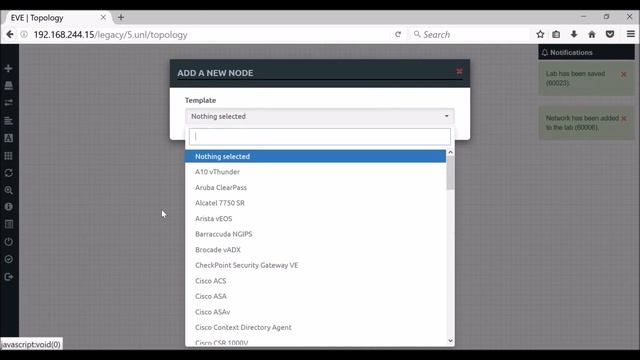Choose Aruba ClearPass template
Image resolution: width=640 pixels, height=360 pixels.
point(315,187)
